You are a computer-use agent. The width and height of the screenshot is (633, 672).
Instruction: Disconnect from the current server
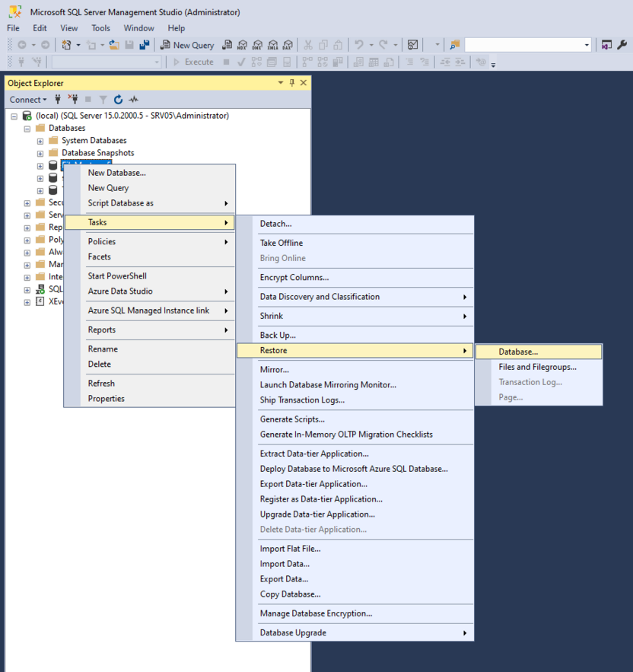coord(73,100)
